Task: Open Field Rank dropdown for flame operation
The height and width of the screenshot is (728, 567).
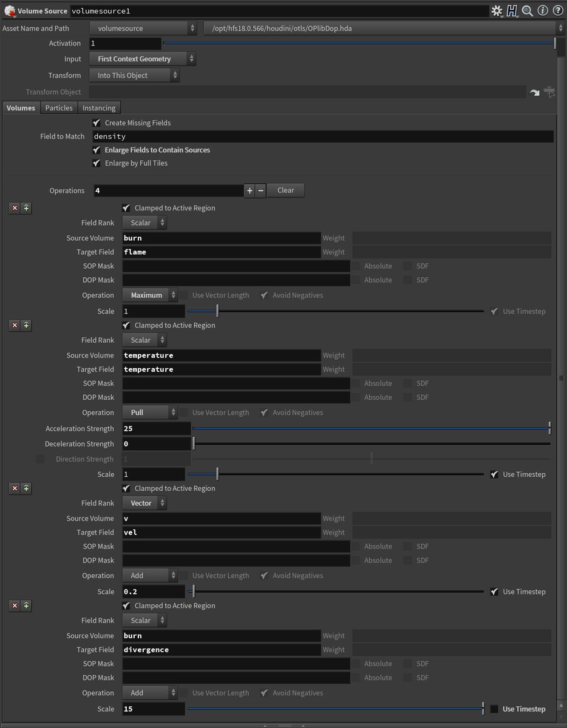Action: coord(144,223)
